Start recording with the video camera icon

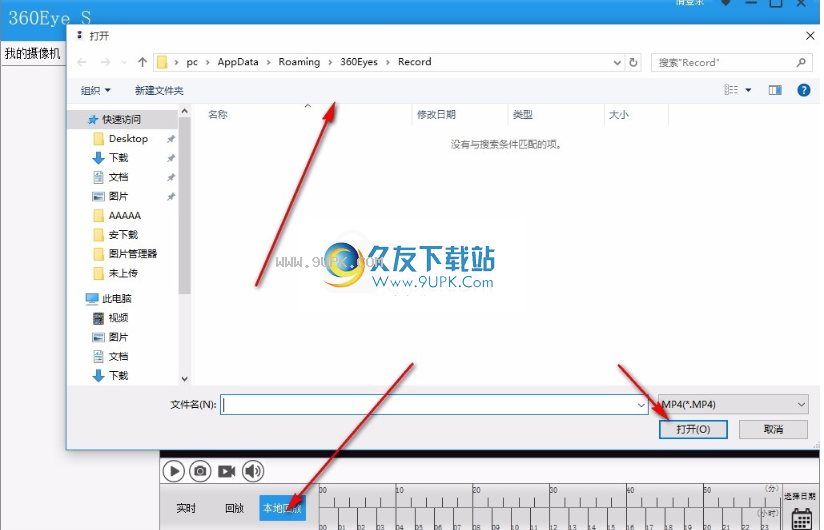point(226,471)
